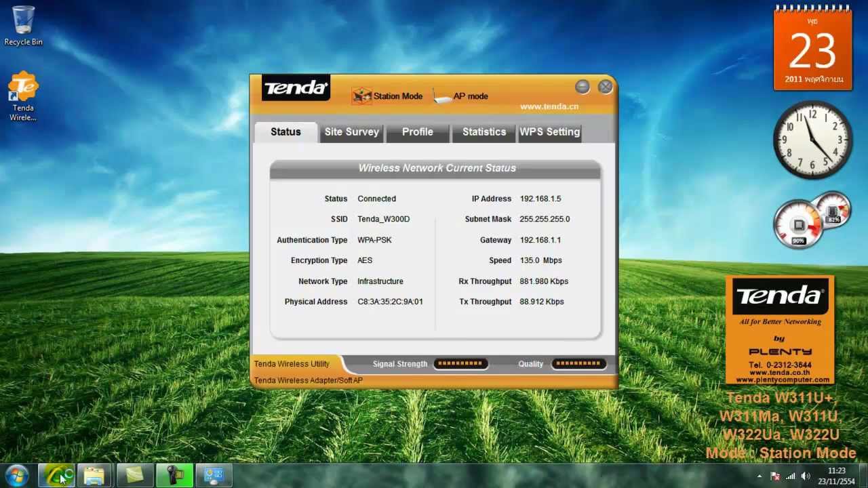The height and width of the screenshot is (488, 868).
Task: Click the Signal Strength bar
Action: point(460,364)
